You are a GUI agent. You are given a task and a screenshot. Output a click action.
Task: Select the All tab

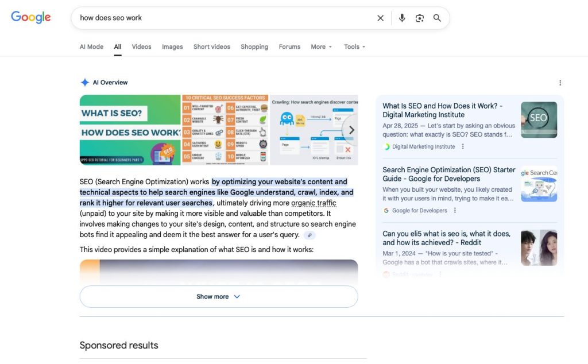click(x=118, y=47)
